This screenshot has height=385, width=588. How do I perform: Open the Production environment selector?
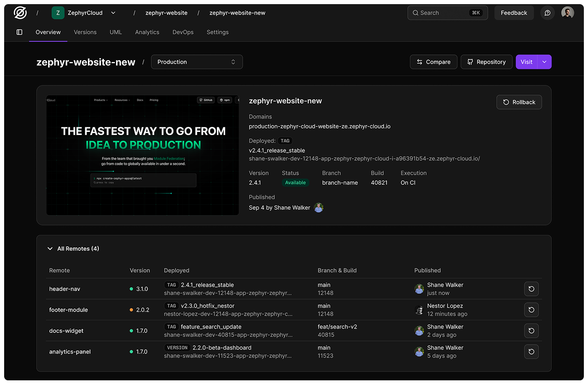197,62
